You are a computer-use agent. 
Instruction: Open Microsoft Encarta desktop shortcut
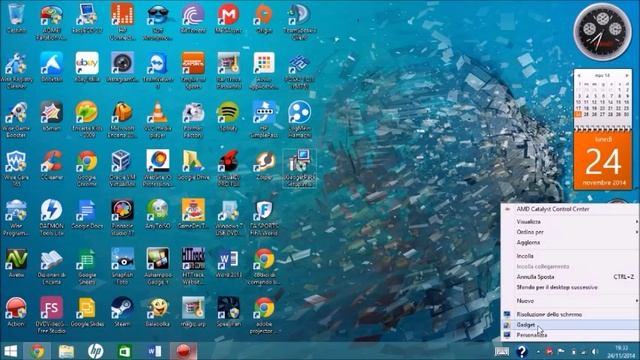tap(122, 119)
